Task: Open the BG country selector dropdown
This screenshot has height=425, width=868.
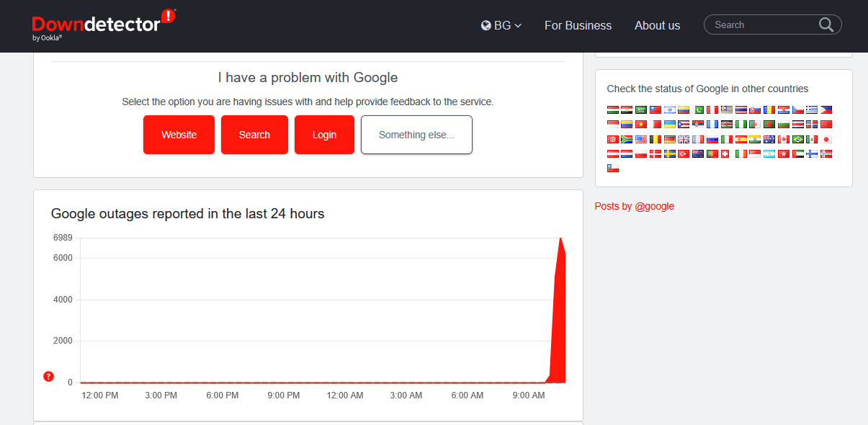Action: pos(501,25)
